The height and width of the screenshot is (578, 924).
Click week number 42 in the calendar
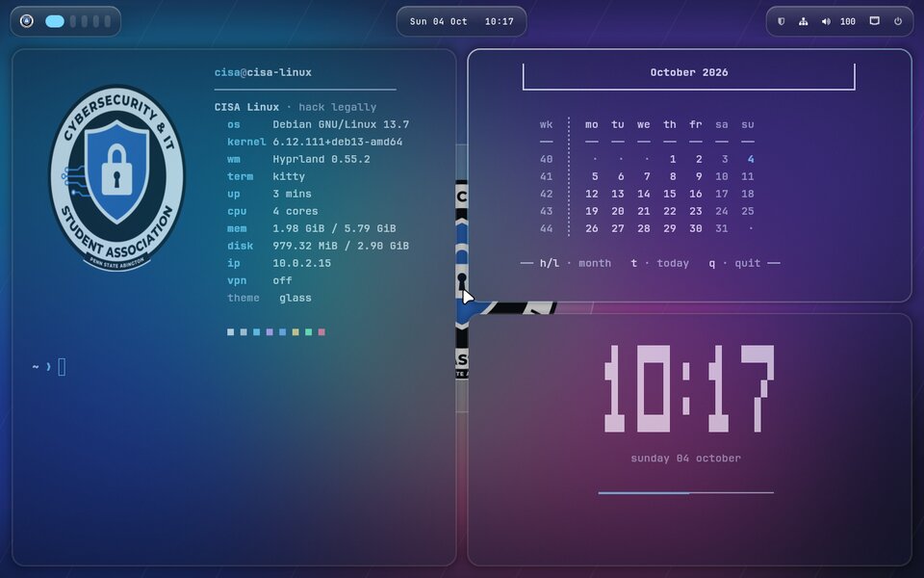tap(547, 194)
